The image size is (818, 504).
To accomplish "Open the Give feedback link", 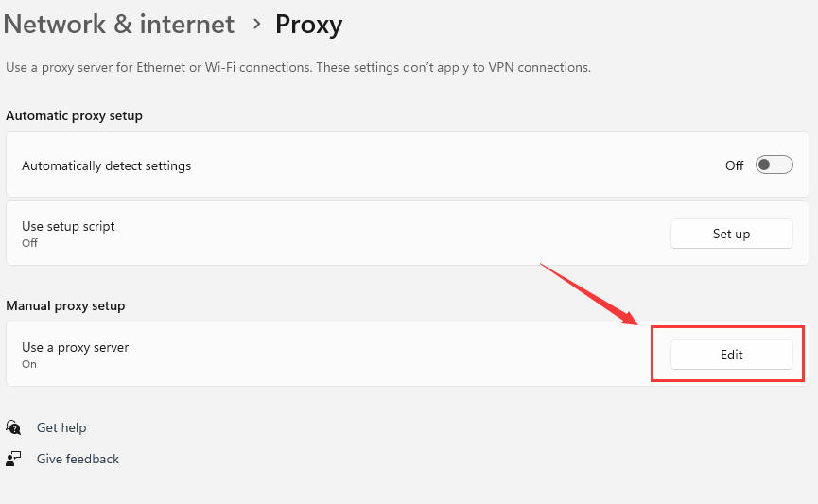I will [78, 459].
